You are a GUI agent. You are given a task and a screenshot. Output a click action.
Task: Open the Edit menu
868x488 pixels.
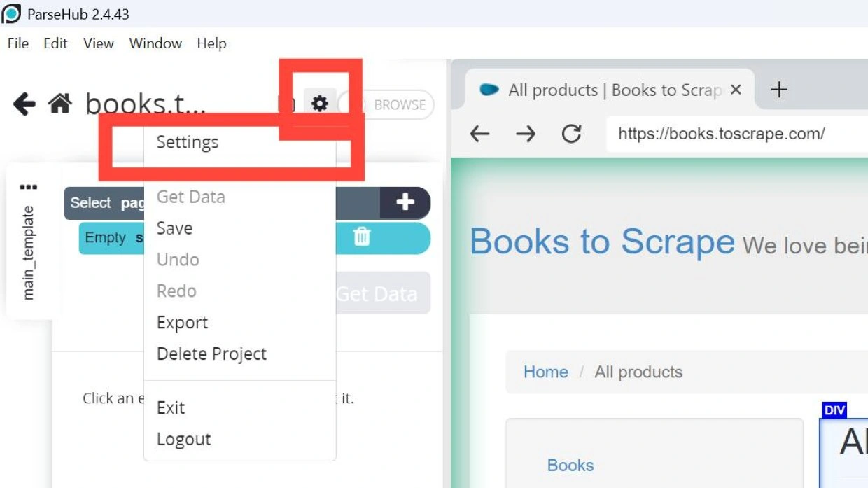click(x=56, y=43)
